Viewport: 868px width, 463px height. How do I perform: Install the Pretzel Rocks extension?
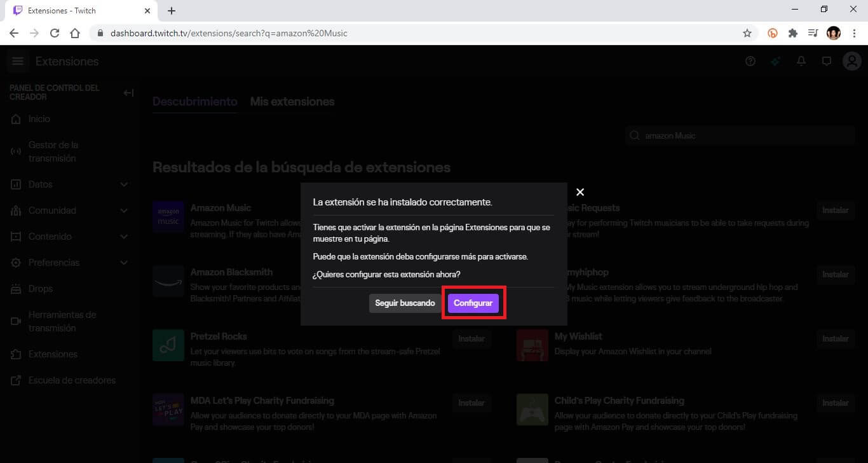click(x=471, y=339)
